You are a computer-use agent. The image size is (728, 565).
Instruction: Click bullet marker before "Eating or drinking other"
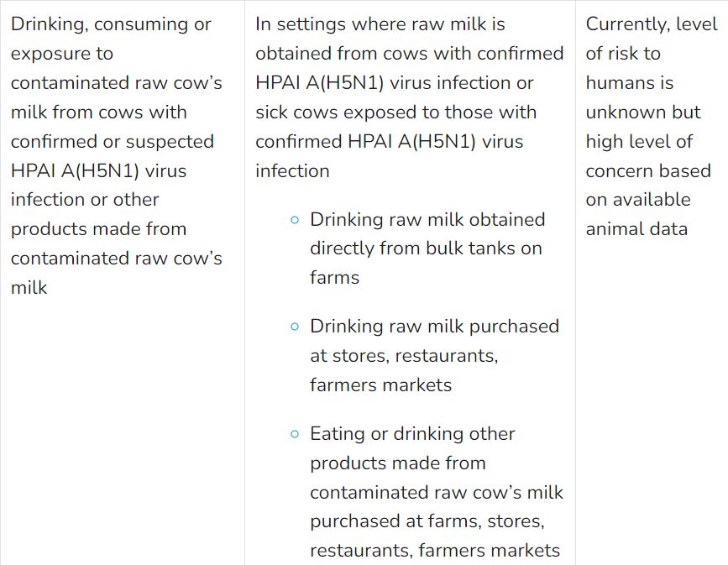(295, 434)
